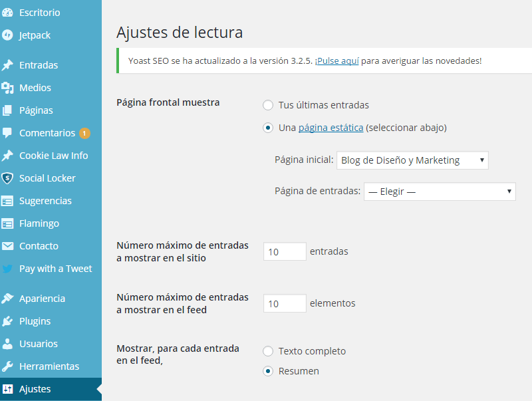Click the 'Página de entradas:' label
The height and width of the screenshot is (401, 532).
(318, 191)
